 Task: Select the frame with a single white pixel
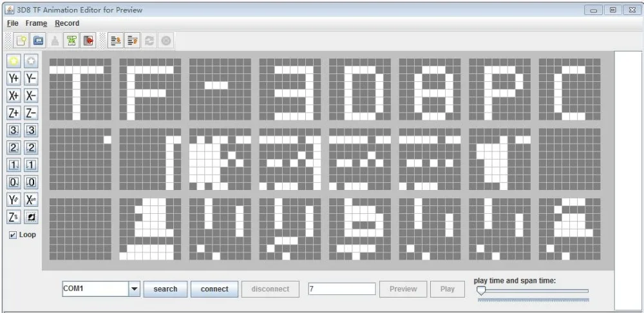point(80,159)
